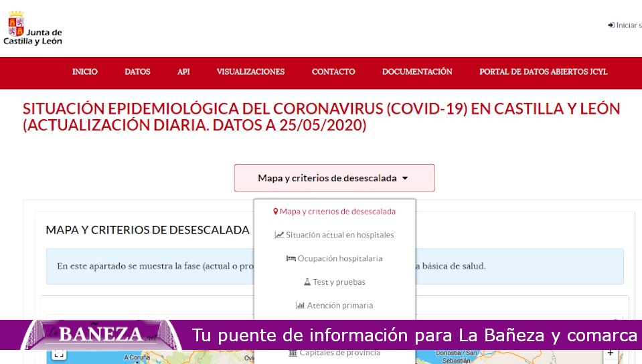This screenshot has height=364, width=642.
Task: Open VISUALIZACIONES in the red navbar
Action: point(250,72)
